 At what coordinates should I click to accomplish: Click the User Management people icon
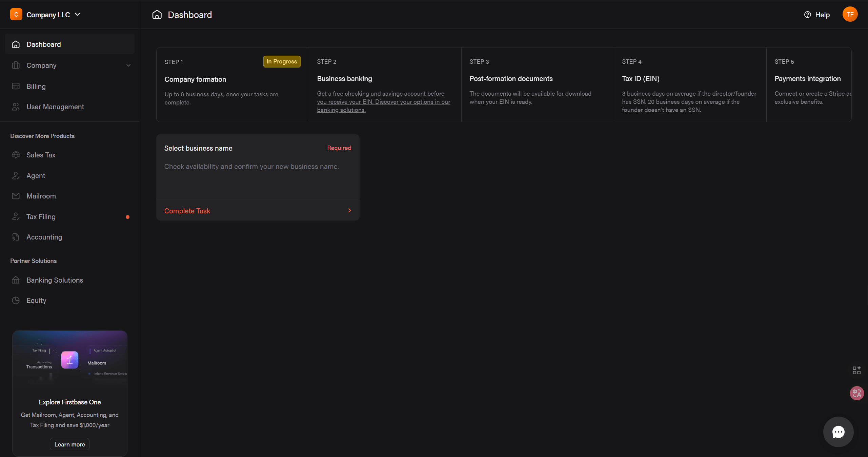[16, 107]
